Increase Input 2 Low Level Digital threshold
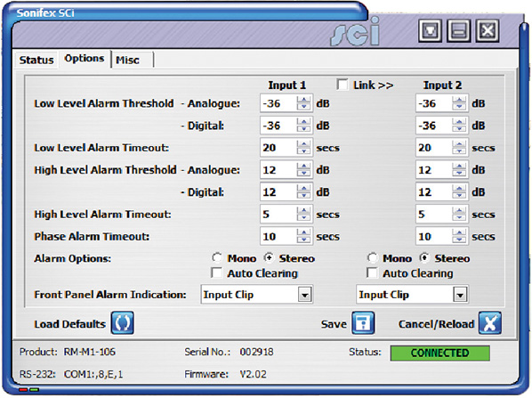 pyautogui.click(x=459, y=122)
